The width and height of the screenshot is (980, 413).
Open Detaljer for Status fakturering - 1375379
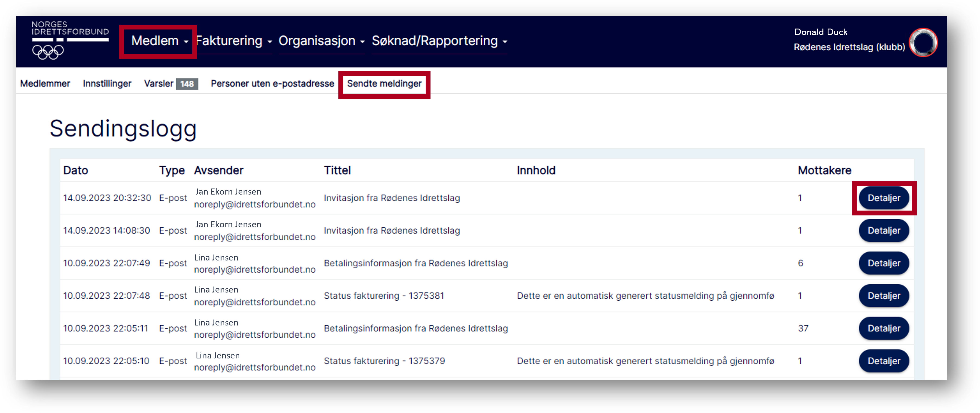[x=884, y=361]
